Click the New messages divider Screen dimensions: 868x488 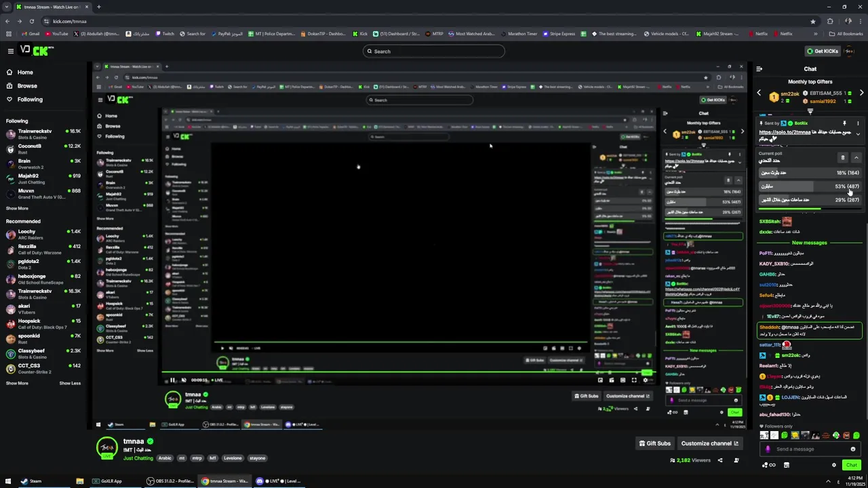(x=810, y=243)
